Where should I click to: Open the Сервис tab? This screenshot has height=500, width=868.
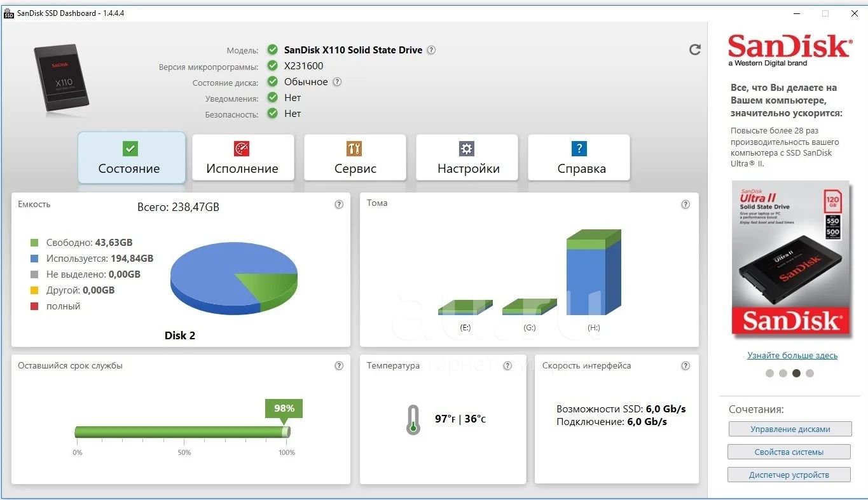[x=355, y=158]
